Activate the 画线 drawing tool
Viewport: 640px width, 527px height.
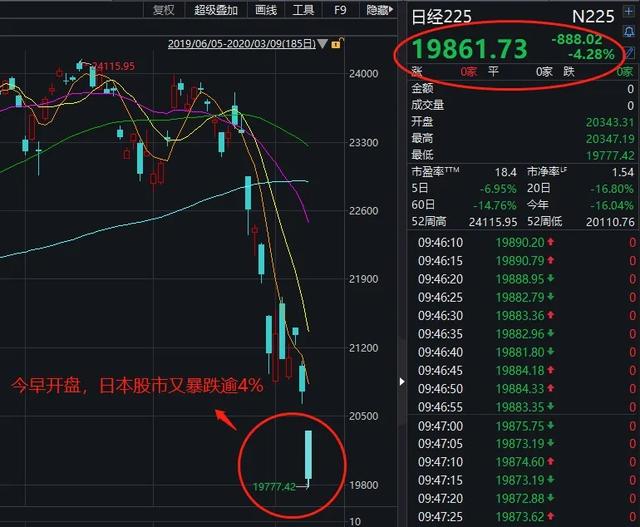(x=266, y=10)
